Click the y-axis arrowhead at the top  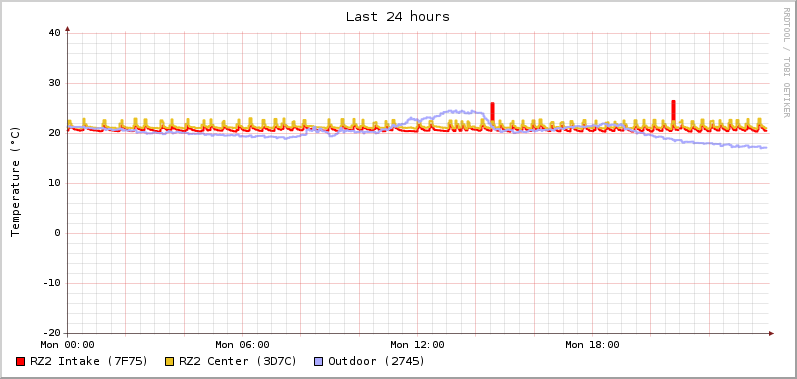coord(68,29)
